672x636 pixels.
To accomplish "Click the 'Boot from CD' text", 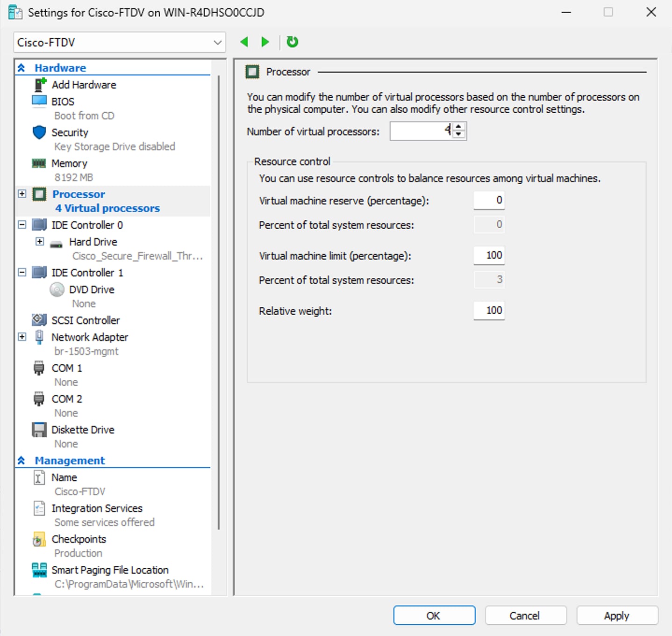I will coord(84,116).
